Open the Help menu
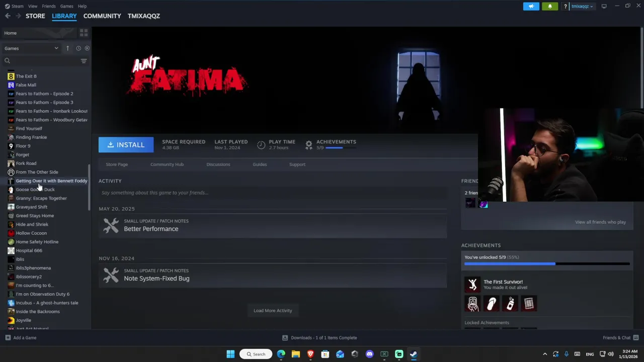Viewport: 644px width, 362px height. 82,6
